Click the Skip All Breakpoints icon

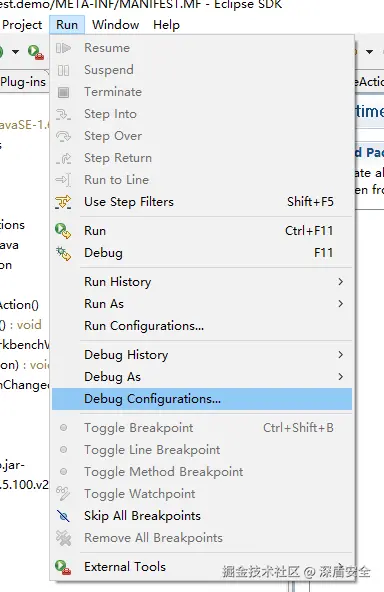pyautogui.click(x=63, y=516)
